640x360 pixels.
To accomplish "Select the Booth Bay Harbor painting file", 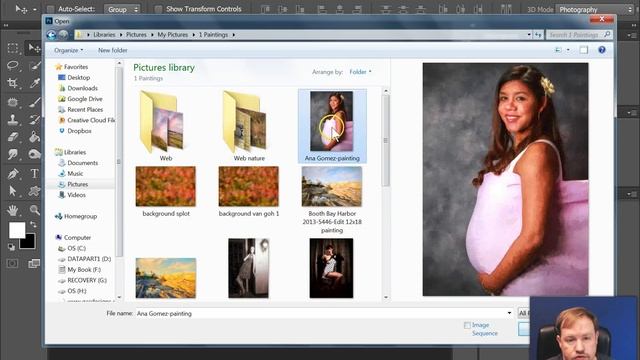I will (x=332, y=200).
